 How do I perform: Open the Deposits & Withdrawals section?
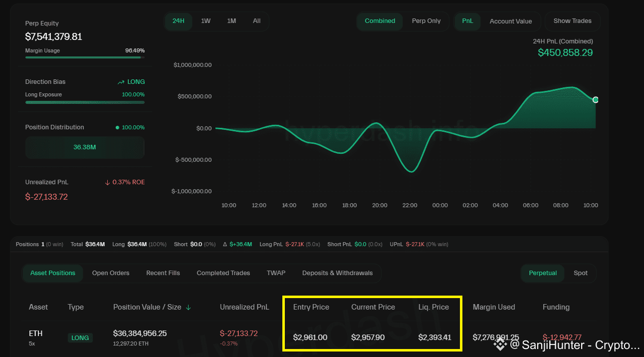(337, 273)
